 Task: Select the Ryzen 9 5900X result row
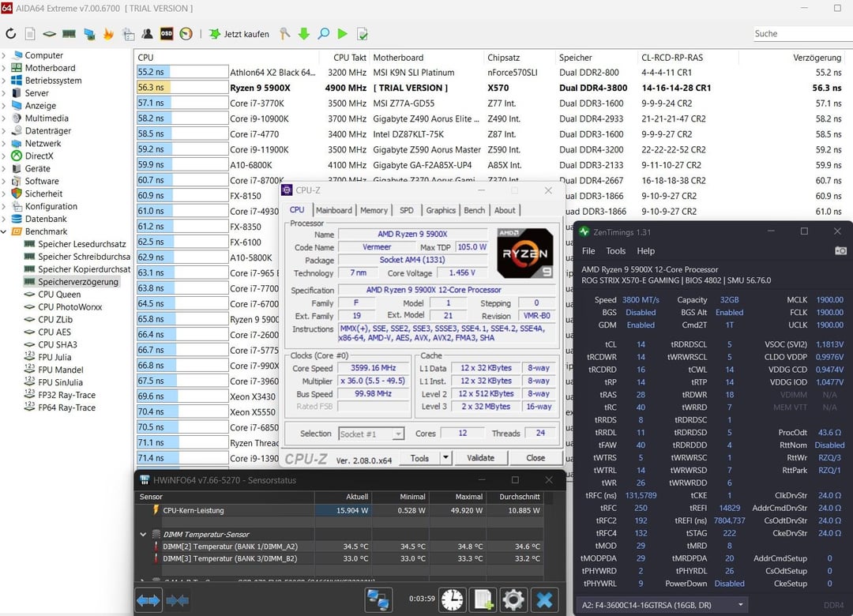coord(490,88)
